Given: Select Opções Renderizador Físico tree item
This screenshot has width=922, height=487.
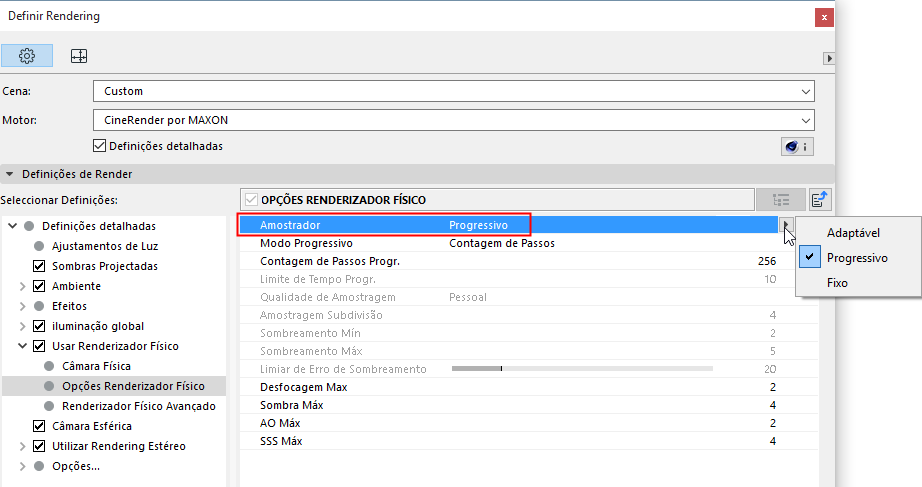Looking at the screenshot, I should [133, 386].
